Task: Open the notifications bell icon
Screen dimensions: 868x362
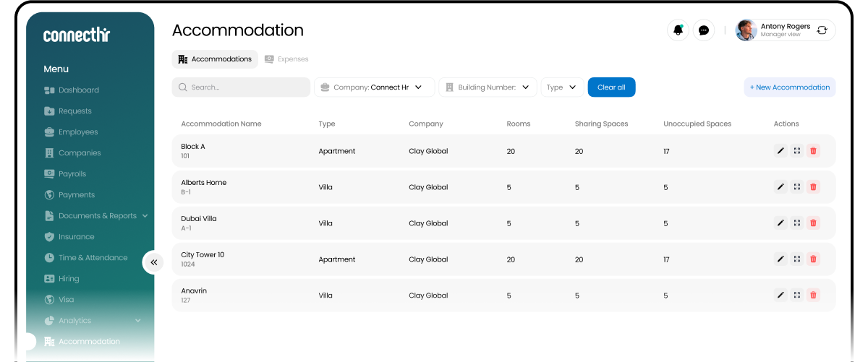Action: [678, 30]
